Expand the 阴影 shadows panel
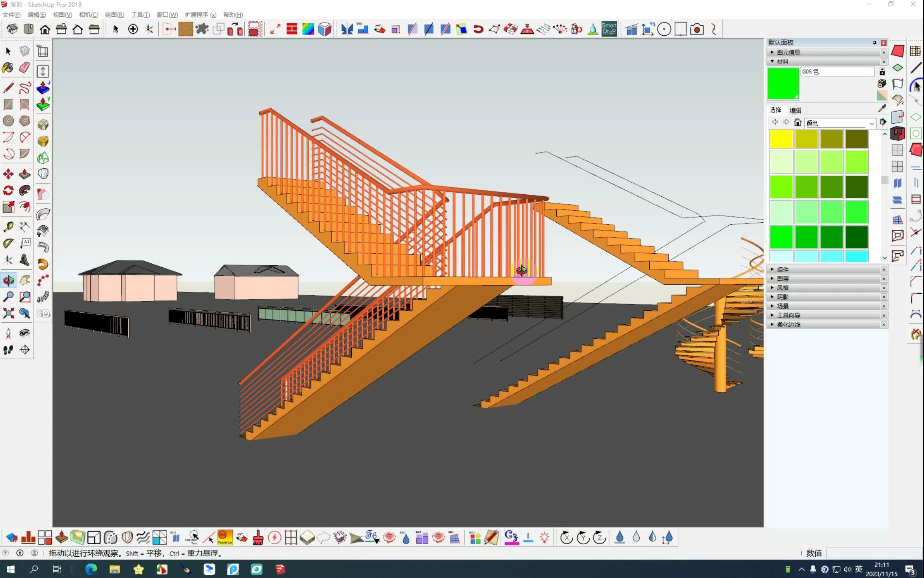924x578 pixels. (x=782, y=297)
